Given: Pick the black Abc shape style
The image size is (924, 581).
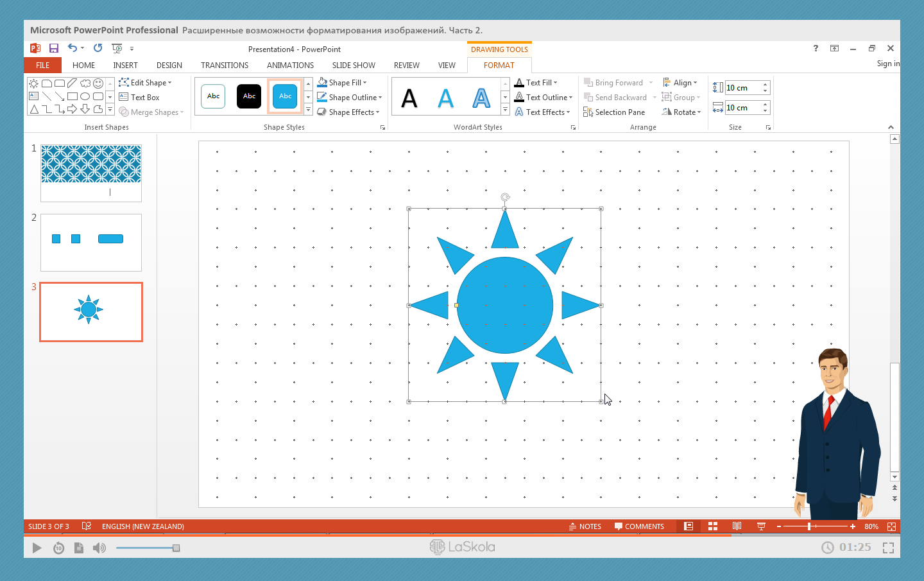Looking at the screenshot, I should coord(249,96).
